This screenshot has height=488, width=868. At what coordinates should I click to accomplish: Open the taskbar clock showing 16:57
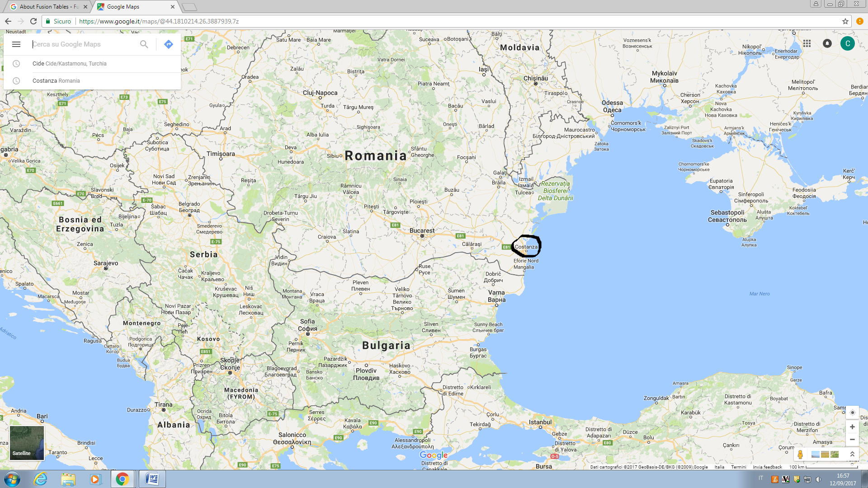point(843,479)
